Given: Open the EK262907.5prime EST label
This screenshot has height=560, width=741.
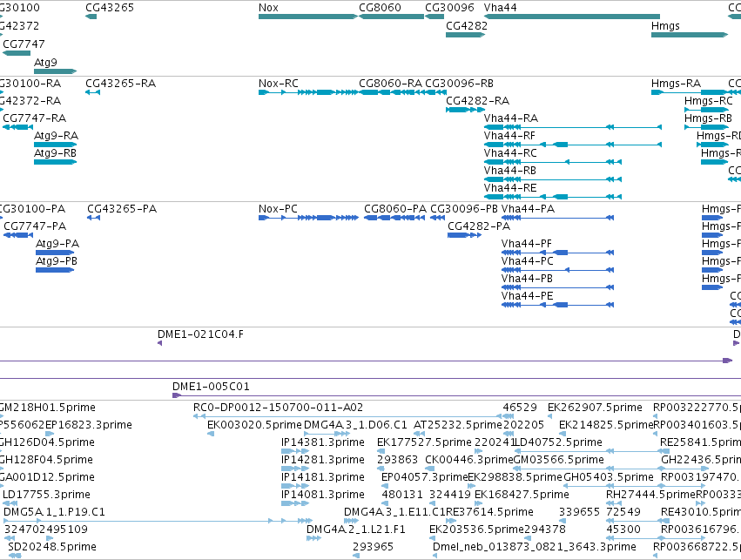Looking at the screenshot, I should coord(595,408).
